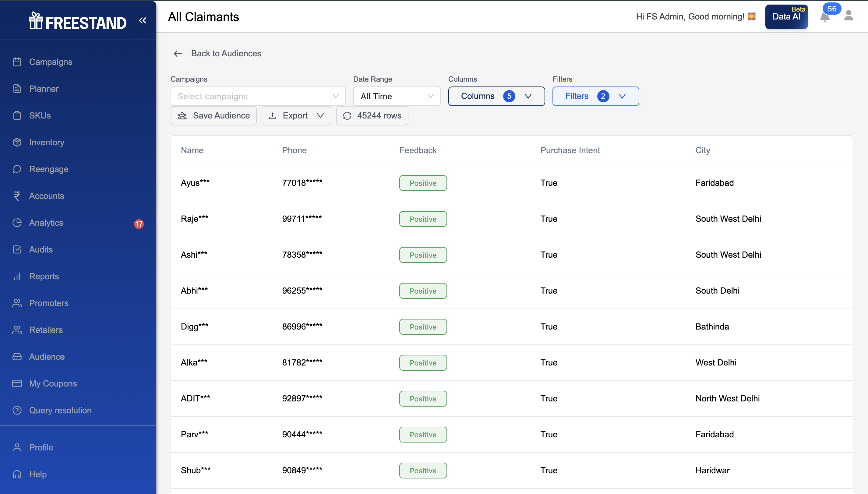Expand the Export options menu
Screen dimensions: 868x494
tap(296, 116)
